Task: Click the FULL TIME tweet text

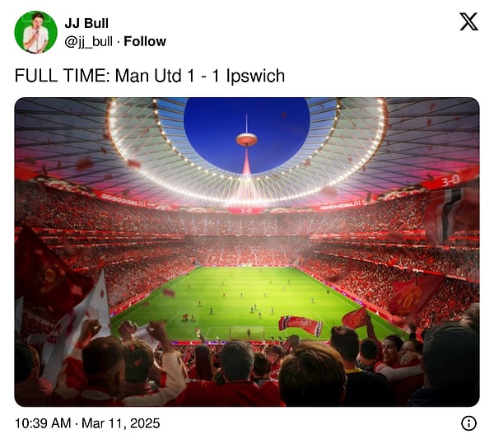Action: click(x=150, y=76)
